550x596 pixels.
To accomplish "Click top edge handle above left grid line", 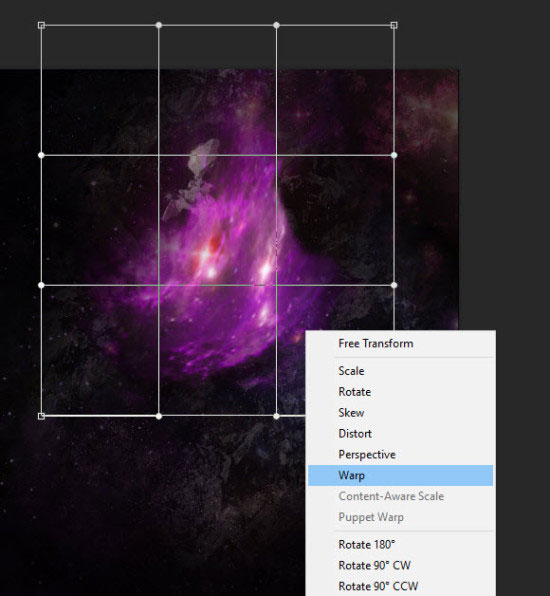I will 159,25.
